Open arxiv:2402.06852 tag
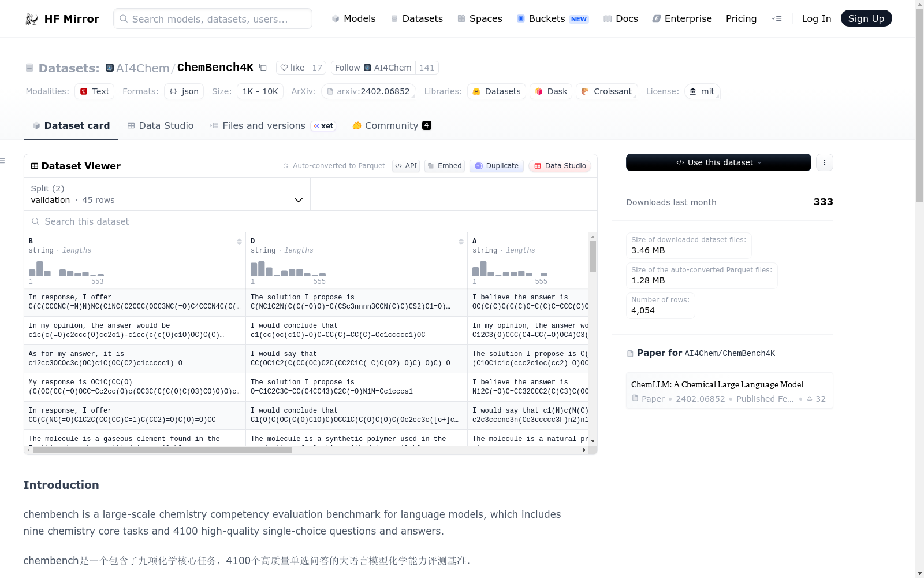 pos(368,91)
